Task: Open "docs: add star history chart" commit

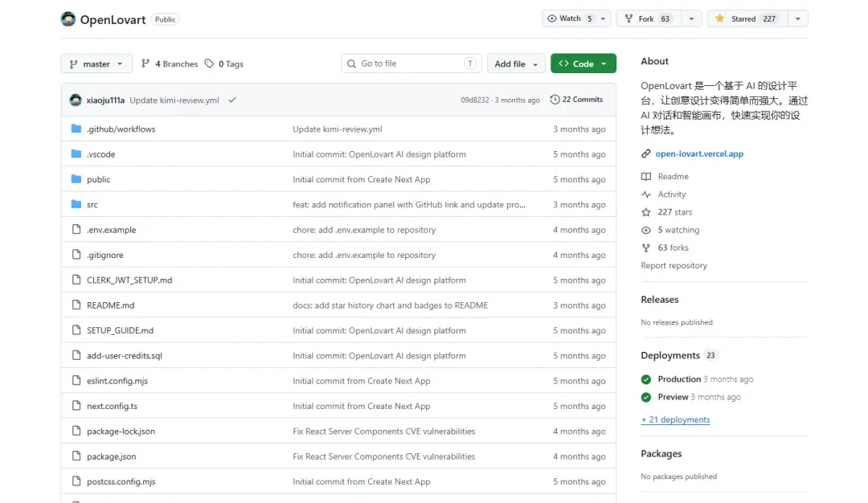Action: (x=390, y=305)
